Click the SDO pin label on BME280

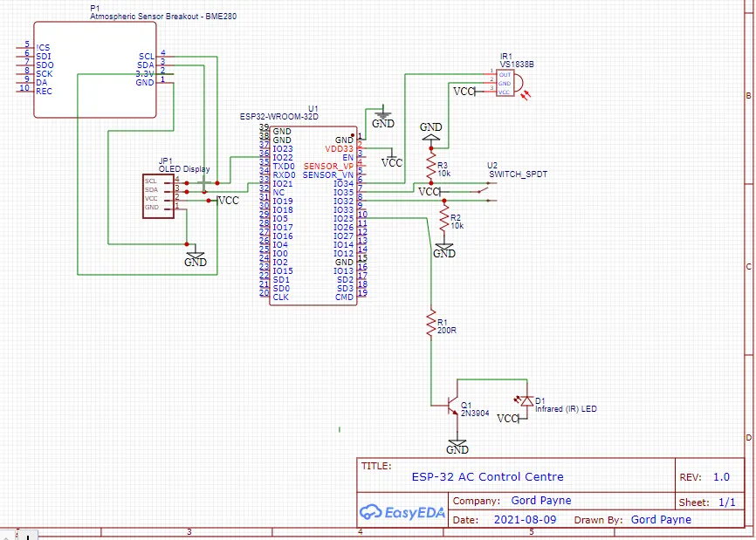(45, 65)
